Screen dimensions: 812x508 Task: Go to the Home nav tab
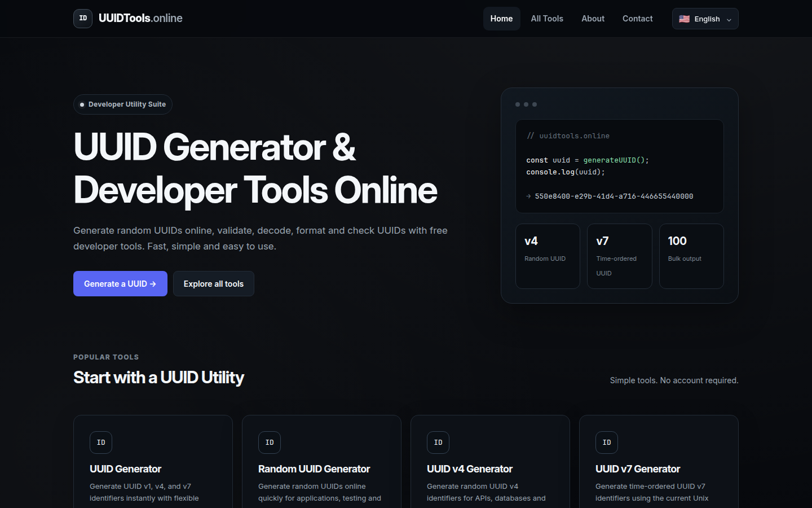click(501, 19)
